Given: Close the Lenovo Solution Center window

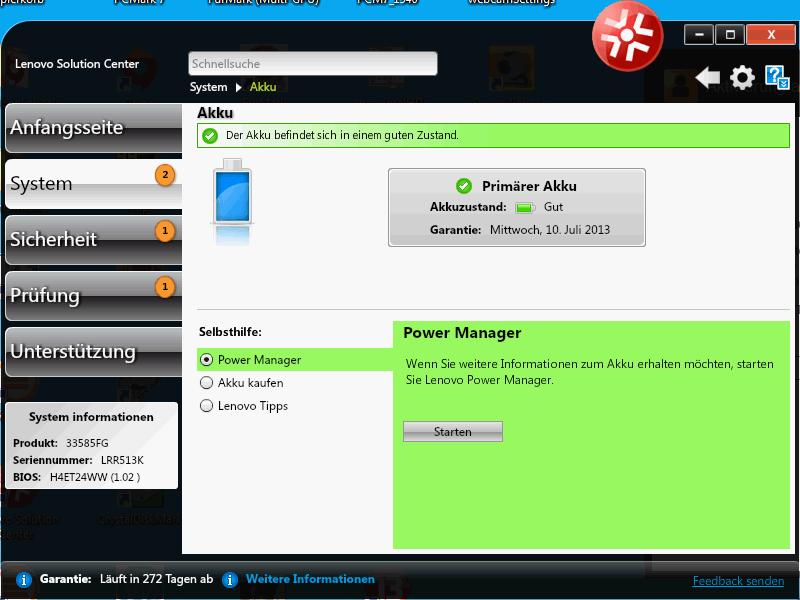Looking at the screenshot, I should click(771, 35).
